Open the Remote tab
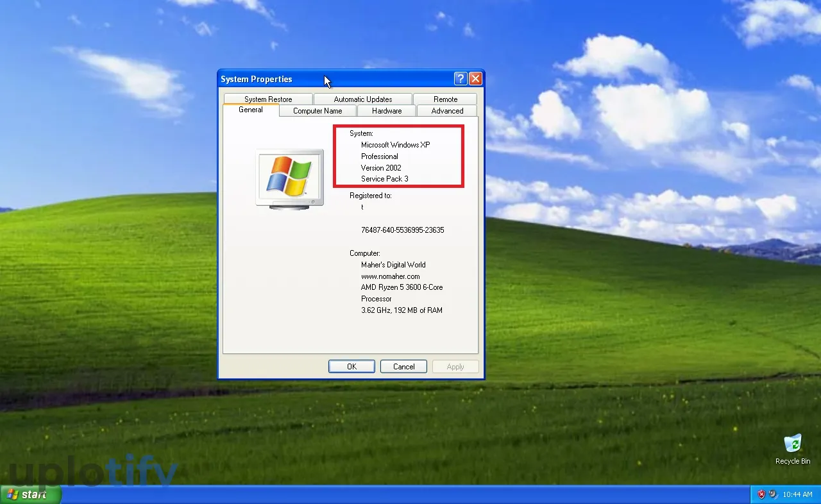This screenshot has height=504, width=821. pyautogui.click(x=445, y=99)
